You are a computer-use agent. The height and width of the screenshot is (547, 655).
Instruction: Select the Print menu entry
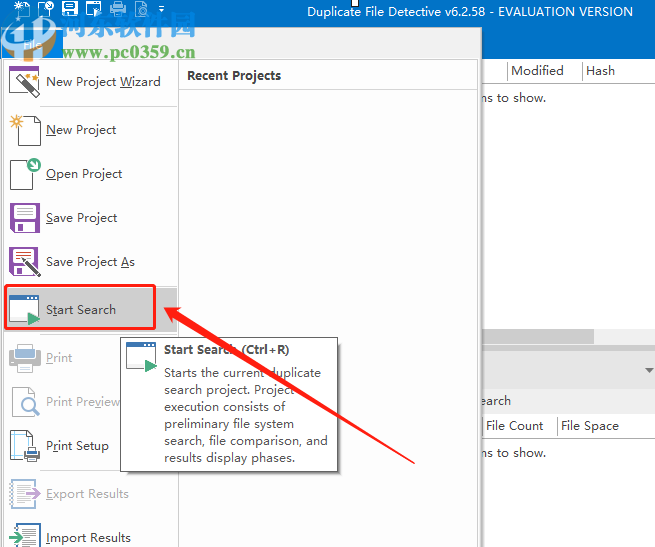coord(63,358)
